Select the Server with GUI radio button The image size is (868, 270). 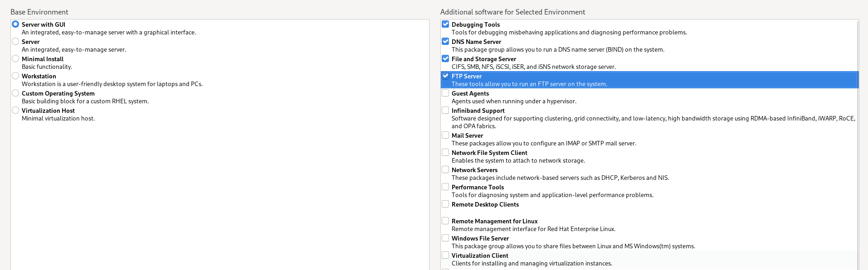point(15,24)
